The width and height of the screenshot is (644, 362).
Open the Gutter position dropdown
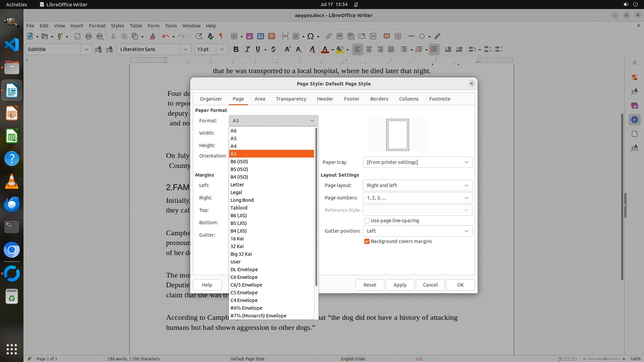coord(417,231)
